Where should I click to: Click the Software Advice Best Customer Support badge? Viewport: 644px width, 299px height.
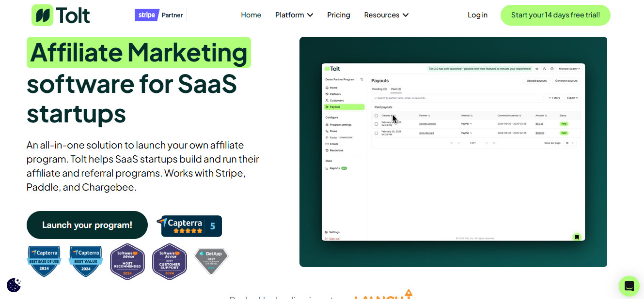pyautogui.click(x=170, y=262)
